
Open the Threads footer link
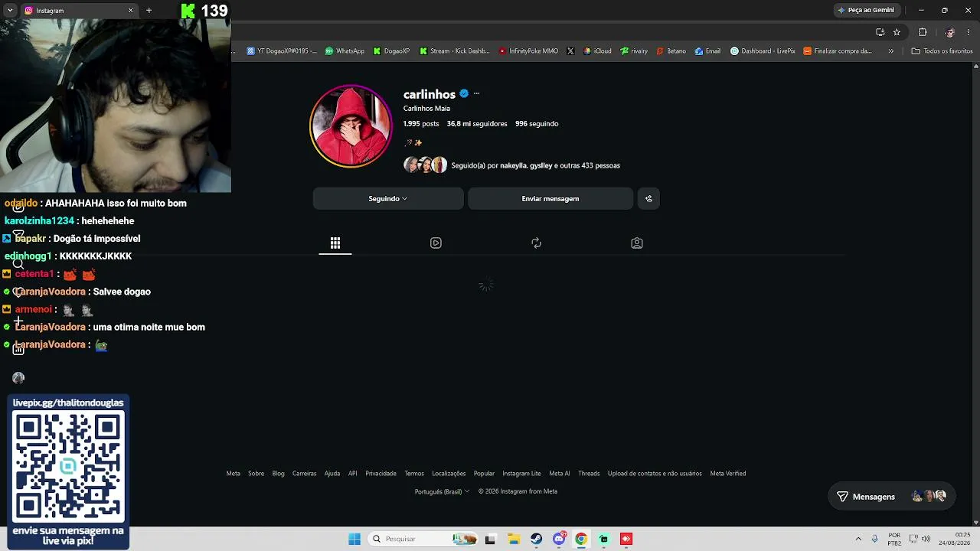point(589,474)
